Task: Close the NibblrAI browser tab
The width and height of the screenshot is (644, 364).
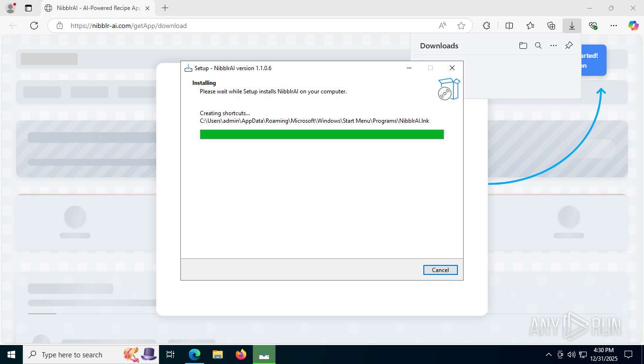Action: (147, 8)
